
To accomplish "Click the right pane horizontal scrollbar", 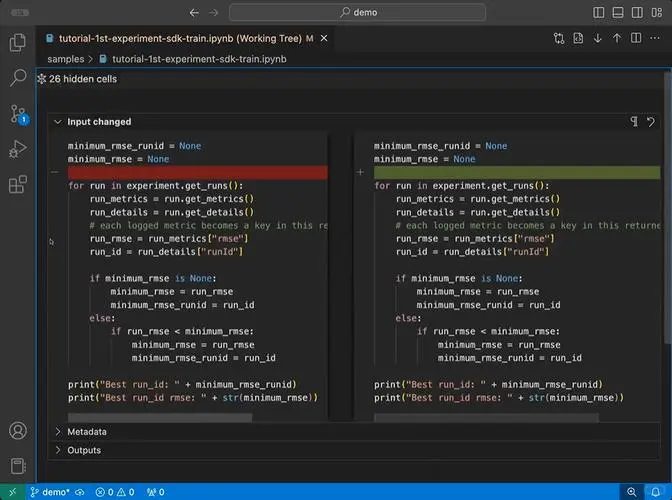I will 486,416.
